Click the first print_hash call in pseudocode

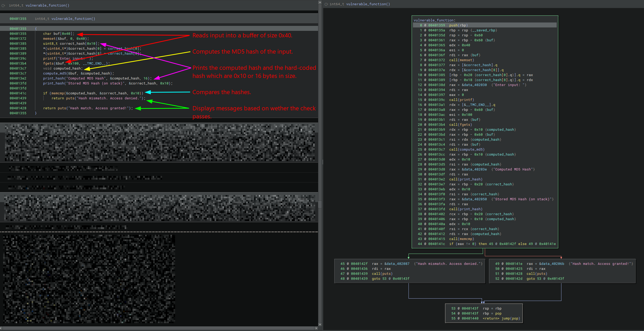coord(53,78)
